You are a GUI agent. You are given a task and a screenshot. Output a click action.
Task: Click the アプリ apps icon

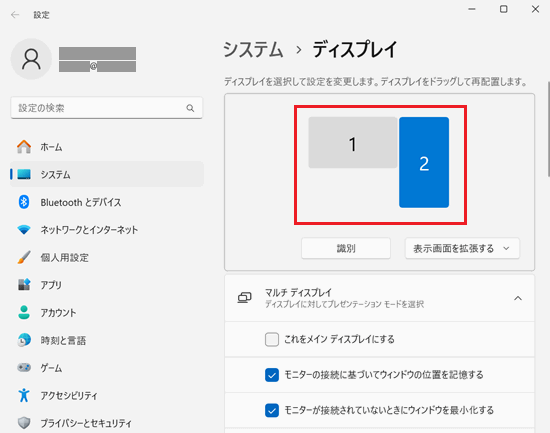(24, 285)
